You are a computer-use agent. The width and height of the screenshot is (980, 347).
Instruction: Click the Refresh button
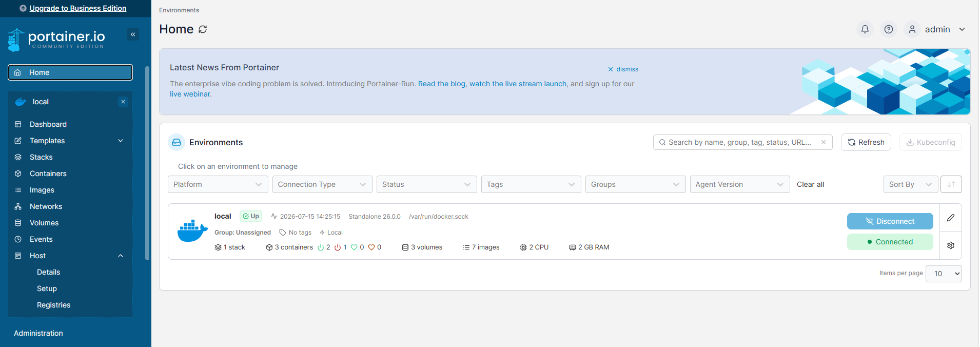866,142
